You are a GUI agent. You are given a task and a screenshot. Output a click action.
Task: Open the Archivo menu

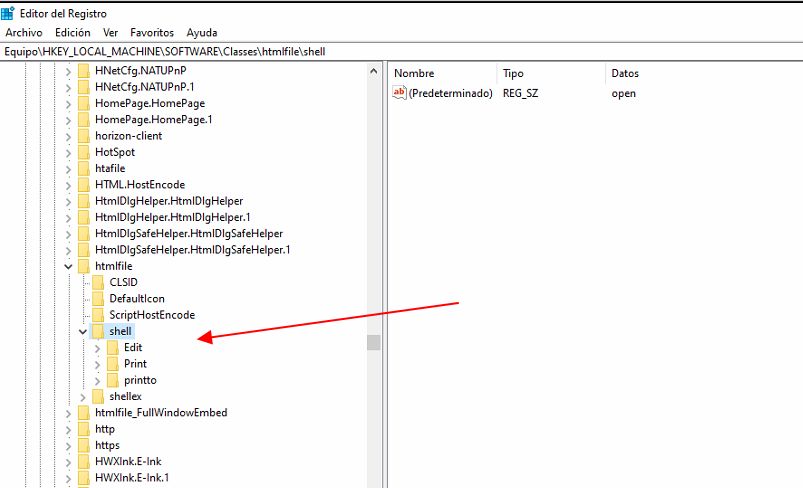tap(24, 33)
